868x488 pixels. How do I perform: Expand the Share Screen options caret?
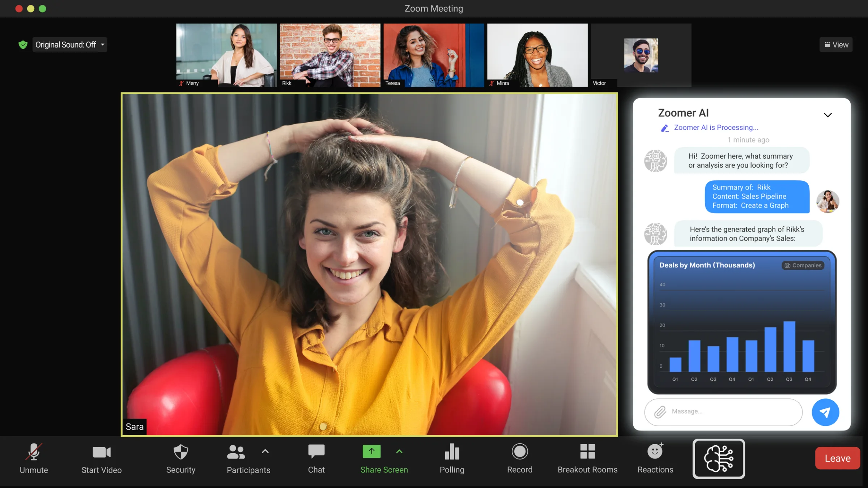coord(399,451)
